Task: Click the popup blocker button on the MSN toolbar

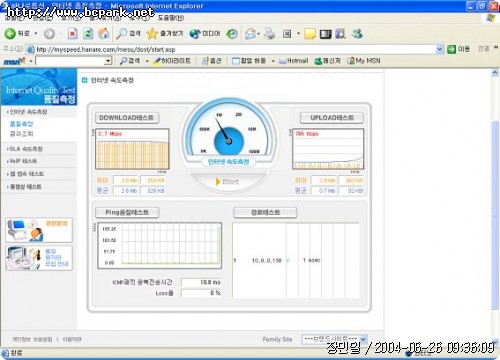Action: point(249,61)
